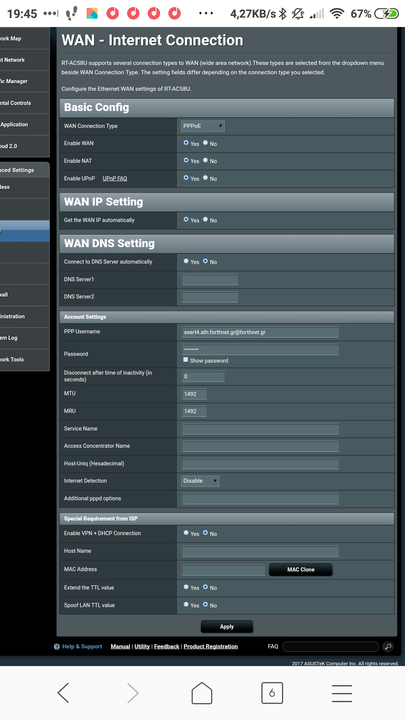Open the Feedback link

[x=167, y=647]
